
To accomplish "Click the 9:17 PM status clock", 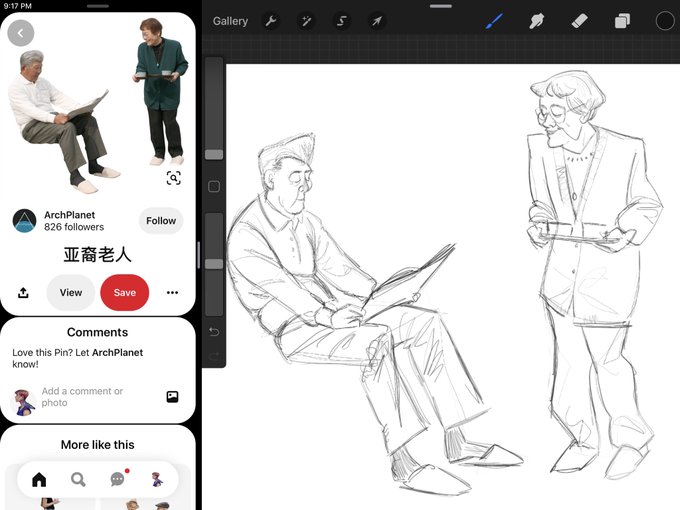I will (x=17, y=6).
